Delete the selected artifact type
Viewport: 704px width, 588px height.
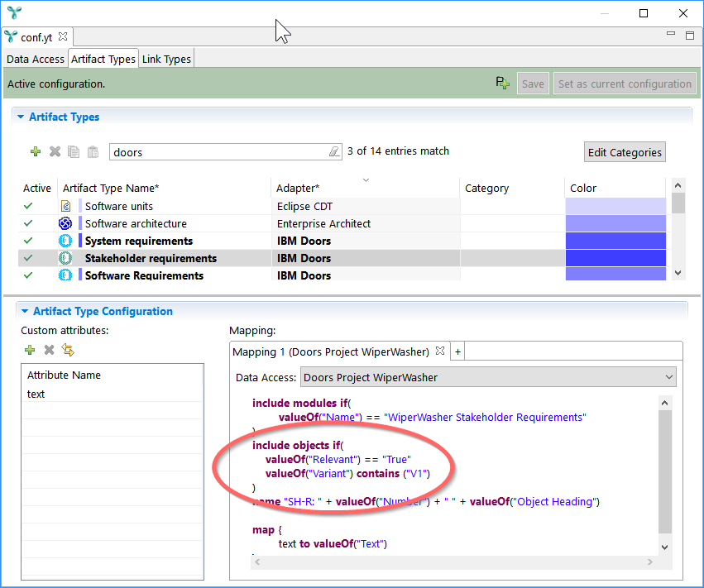[x=55, y=151]
